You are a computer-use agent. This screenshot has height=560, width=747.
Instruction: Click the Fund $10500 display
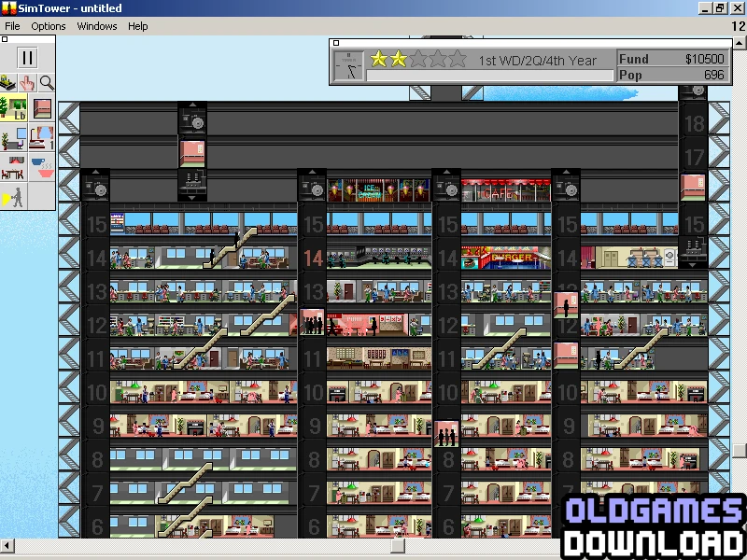672,59
